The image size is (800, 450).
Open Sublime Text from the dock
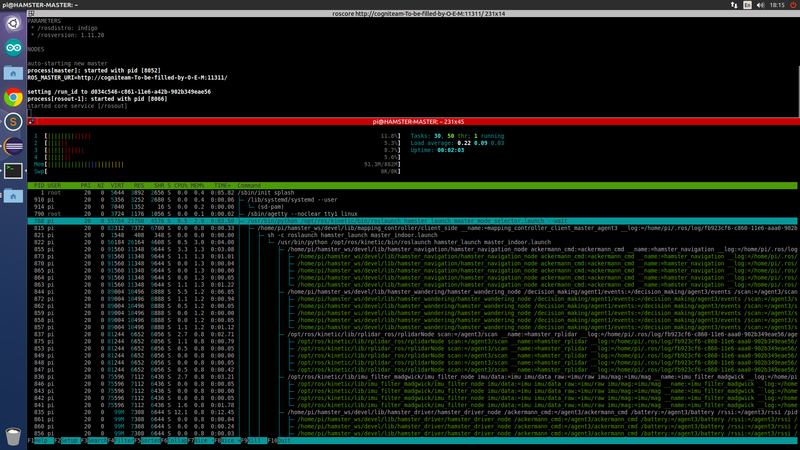(13, 122)
